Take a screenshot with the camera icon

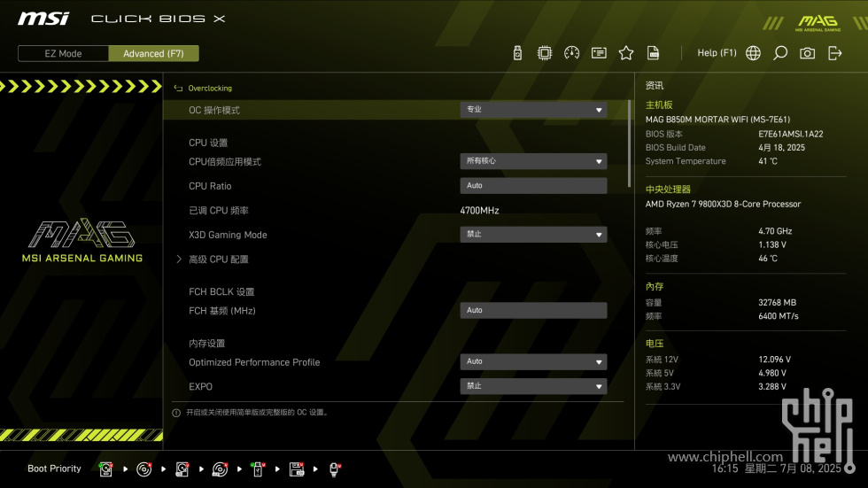pos(807,53)
